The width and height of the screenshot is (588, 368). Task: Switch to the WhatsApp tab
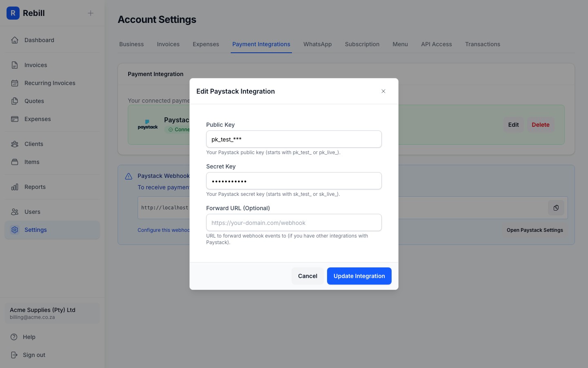[x=317, y=44]
